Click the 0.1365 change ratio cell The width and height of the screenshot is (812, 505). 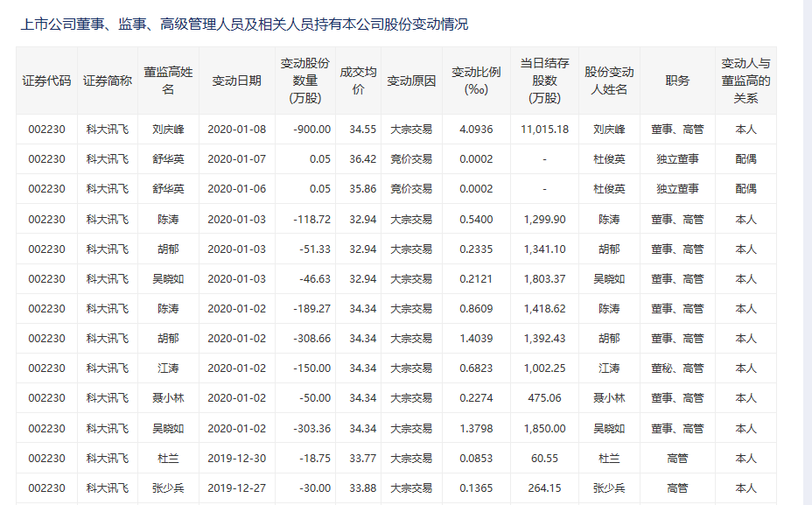476,487
